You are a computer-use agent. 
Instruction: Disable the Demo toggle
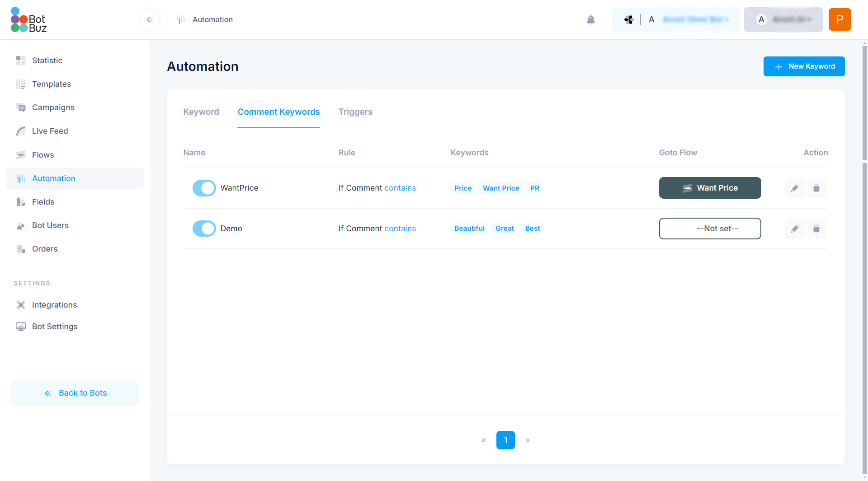pyautogui.click(x=204, y=229)
